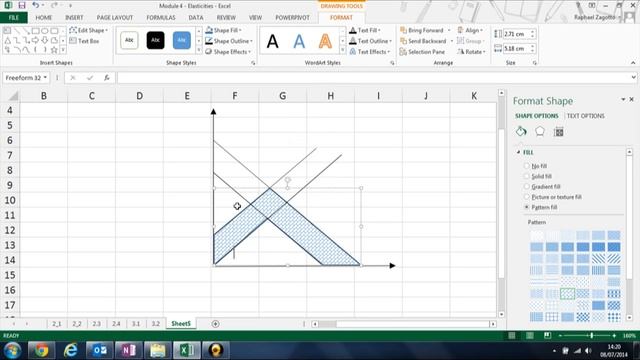Click Send Backward
Image resolution: width=640 pixels, height=360 pixels.
click(423, 41)
